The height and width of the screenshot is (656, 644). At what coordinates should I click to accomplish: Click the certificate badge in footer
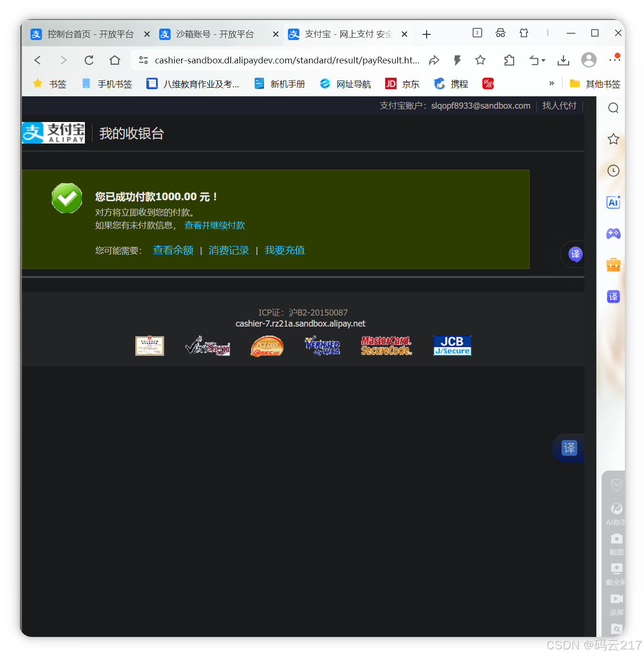click(150, 346)
